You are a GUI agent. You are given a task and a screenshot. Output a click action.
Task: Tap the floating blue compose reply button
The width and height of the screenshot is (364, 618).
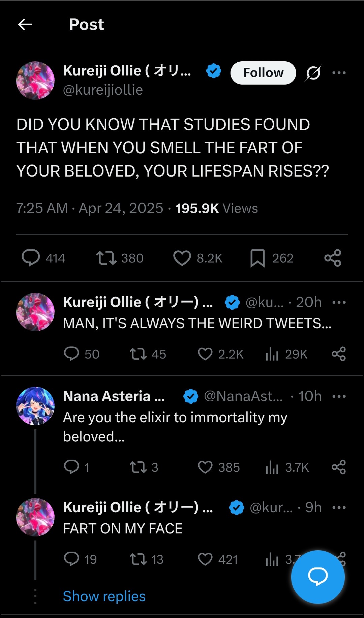click(318, 577)
